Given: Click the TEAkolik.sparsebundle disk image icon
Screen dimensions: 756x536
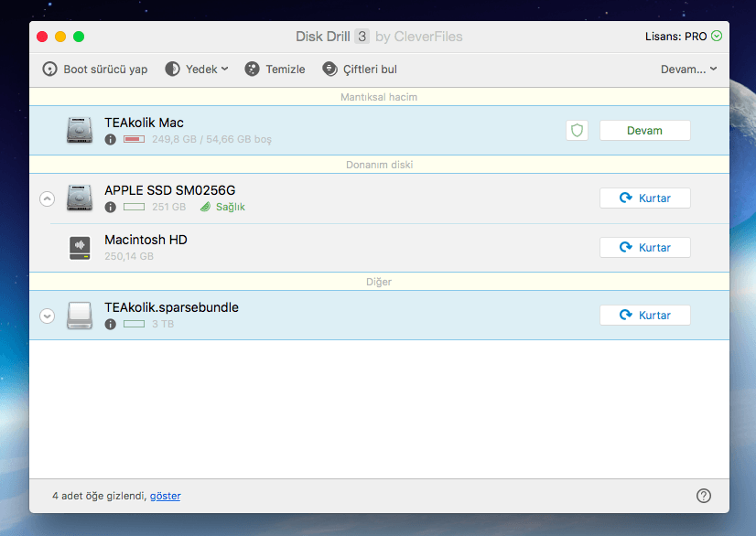Looking at the screenshot, I should (80, 316).
